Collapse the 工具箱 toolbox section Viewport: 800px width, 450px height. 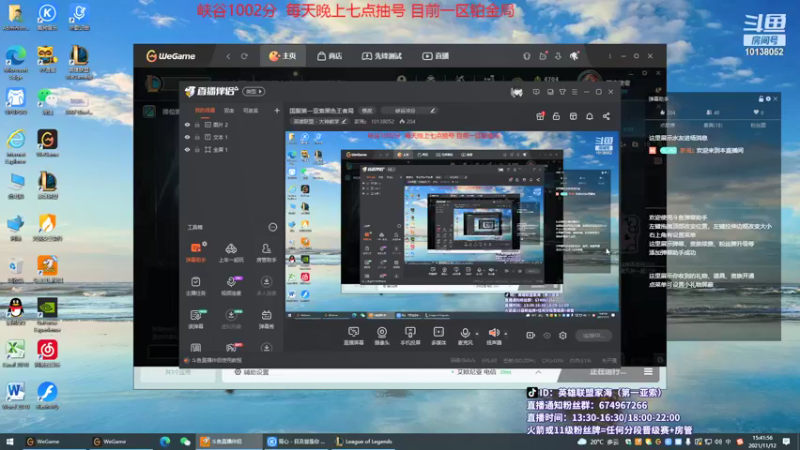tap(272, 227)
